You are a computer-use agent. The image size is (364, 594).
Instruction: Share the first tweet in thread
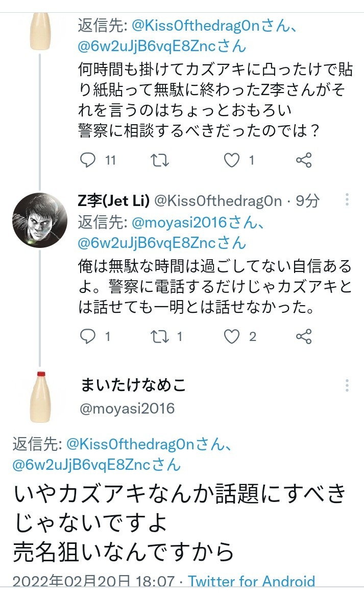pos(304,161)
